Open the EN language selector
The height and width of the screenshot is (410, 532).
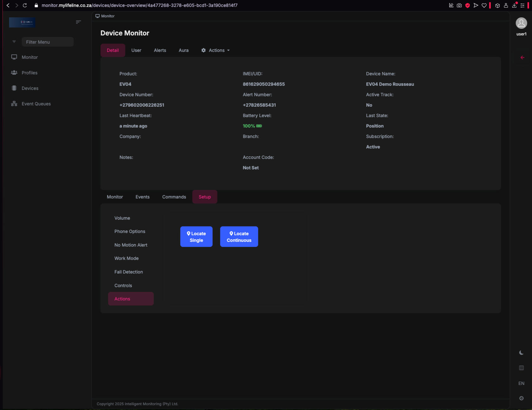pos(521,383)
